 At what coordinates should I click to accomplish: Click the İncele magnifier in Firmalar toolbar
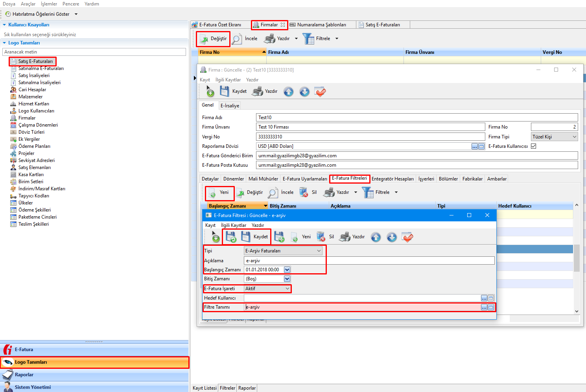(x=236, y=39)
